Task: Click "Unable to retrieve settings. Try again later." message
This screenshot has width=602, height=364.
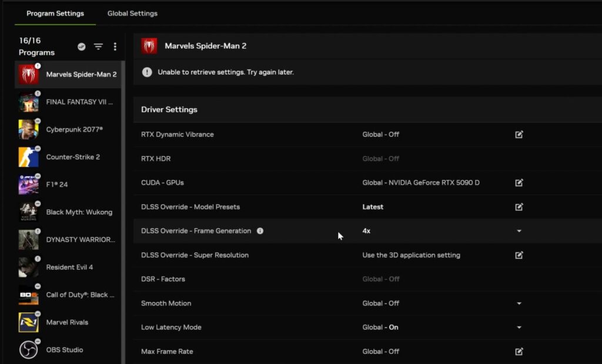Action: point(226,72)
